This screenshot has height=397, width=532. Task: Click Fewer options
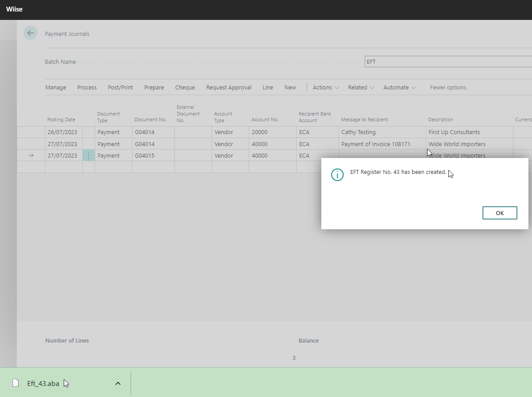click(448, 87)
